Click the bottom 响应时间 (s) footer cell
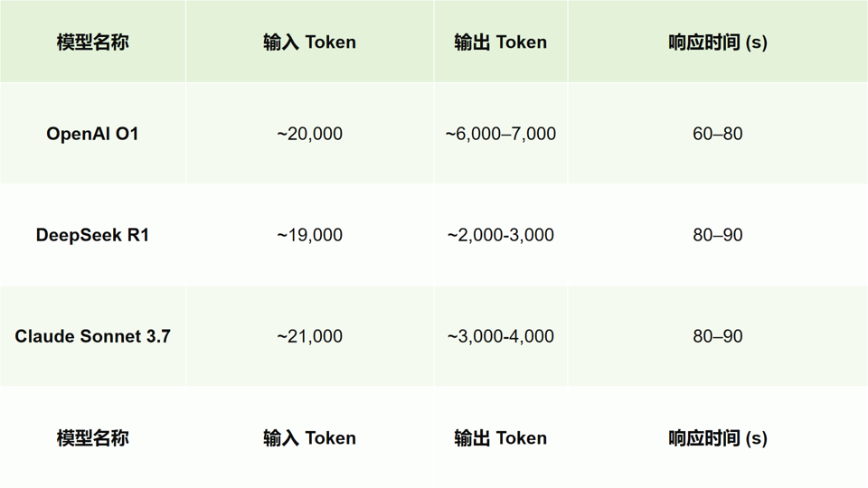 [717, 438]
